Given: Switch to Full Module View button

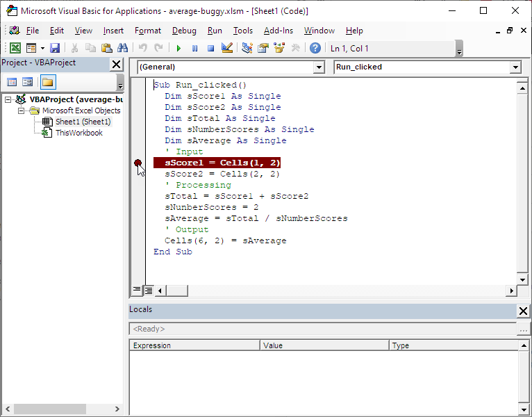Looking at the screenshot, I should click(x=149, y=291).
